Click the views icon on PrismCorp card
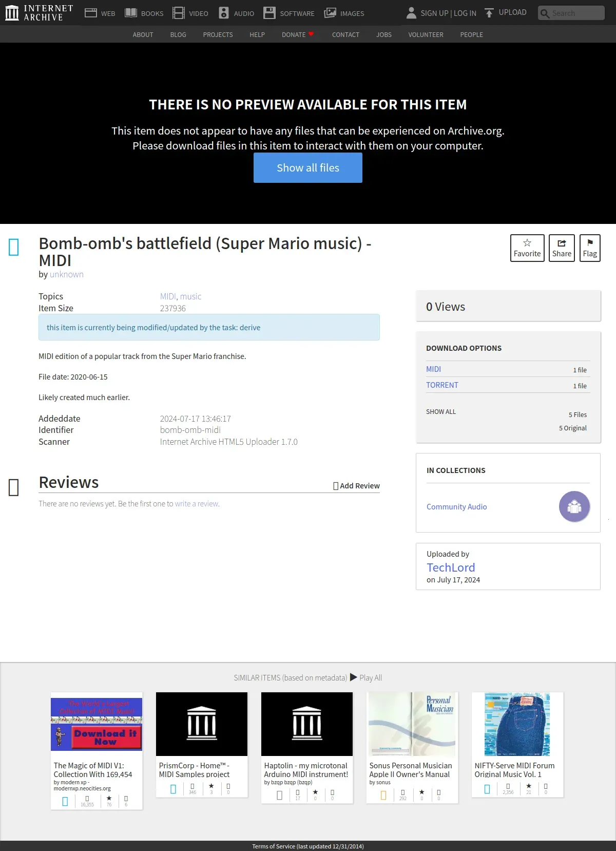The width and height of the screenshot is (616, 851). click(x=192, y=786)
